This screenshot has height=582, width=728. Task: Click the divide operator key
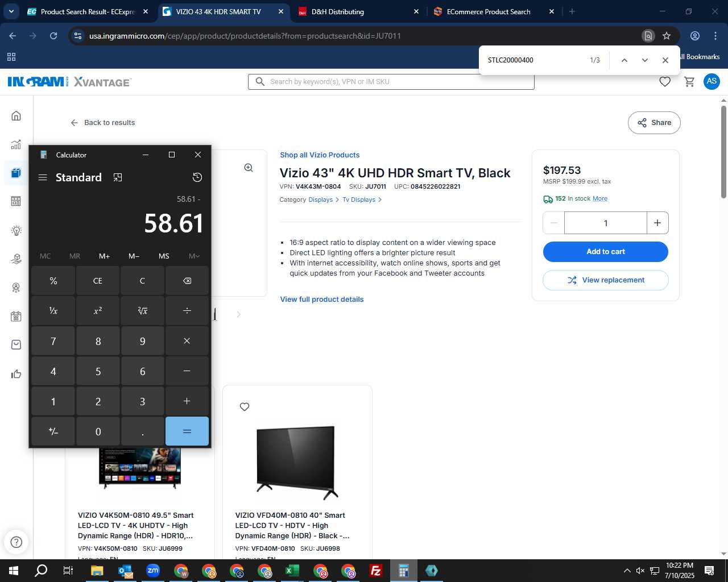click(x=187, y=311)
